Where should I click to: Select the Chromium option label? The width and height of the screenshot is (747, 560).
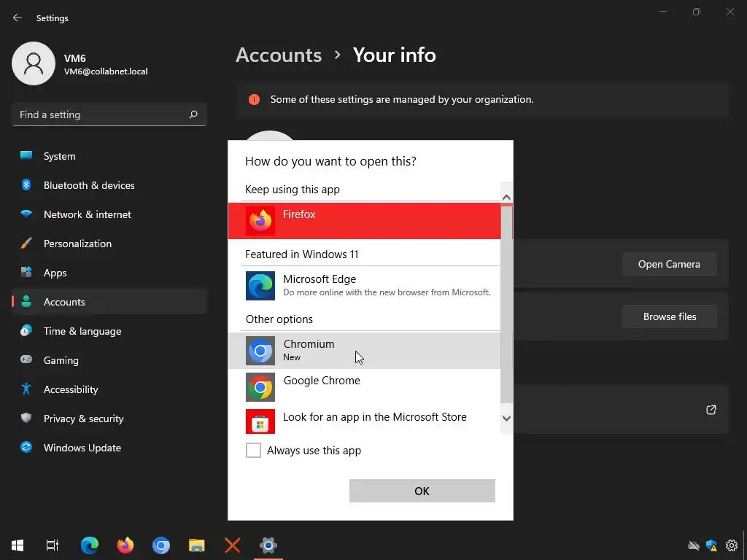[x=309, y=344]
